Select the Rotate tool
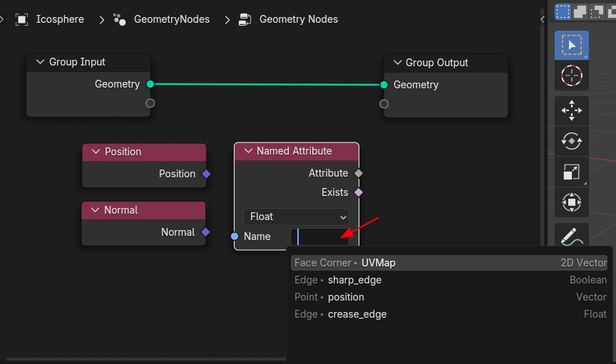Viewport: 616px width, 364px height. point(571,141)
